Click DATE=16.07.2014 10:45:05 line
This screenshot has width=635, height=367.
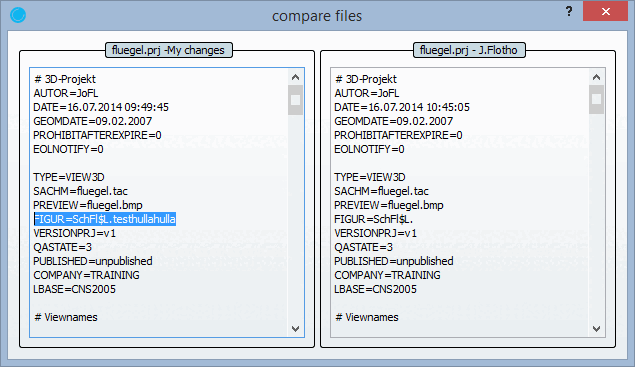(x=402, y=107)
